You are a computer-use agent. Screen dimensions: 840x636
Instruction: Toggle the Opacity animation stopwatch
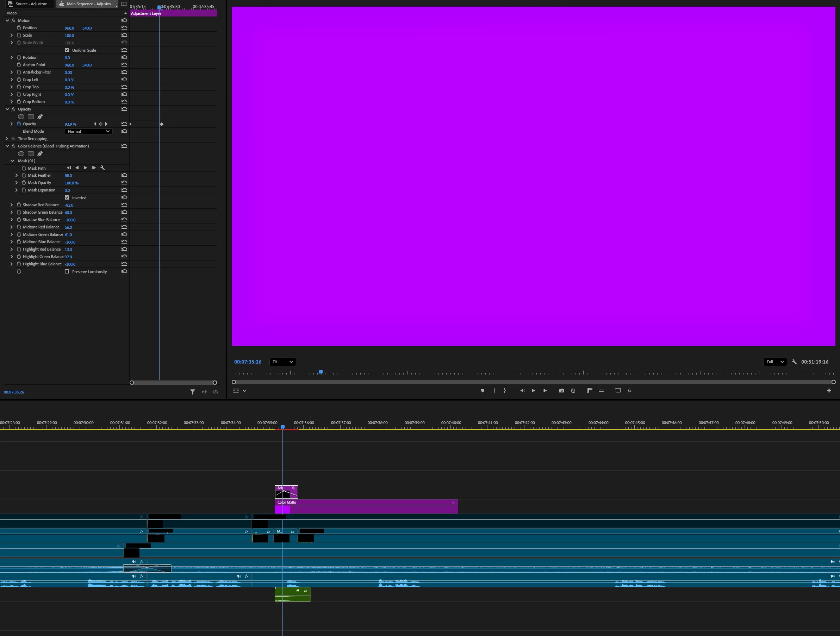(19, 124)
